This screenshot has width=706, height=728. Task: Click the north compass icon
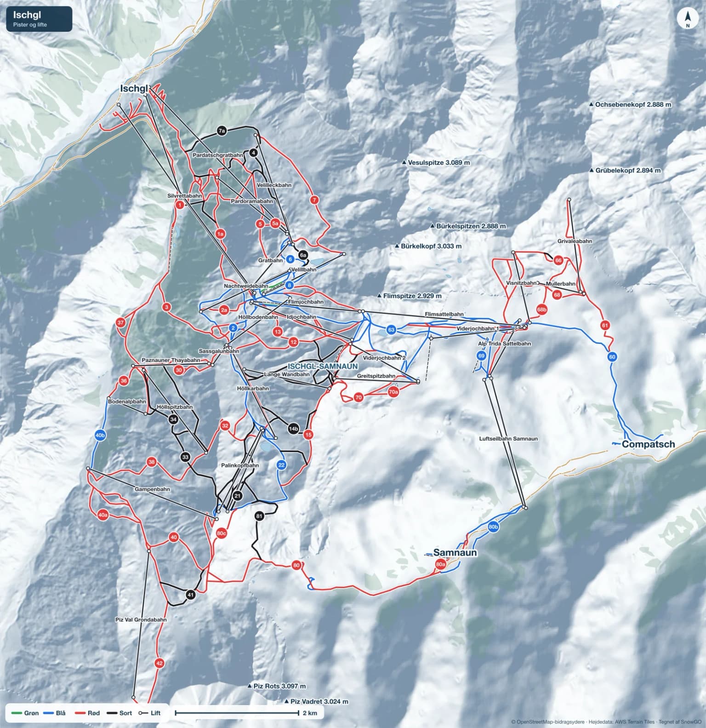coord(688,19)
